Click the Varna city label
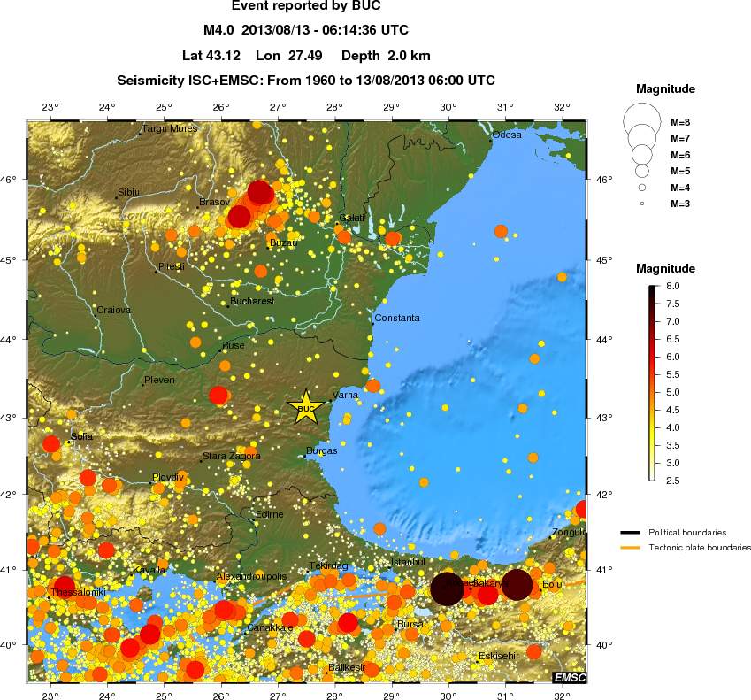This screenshot has height=700, width=751. [x=345, y=395]
